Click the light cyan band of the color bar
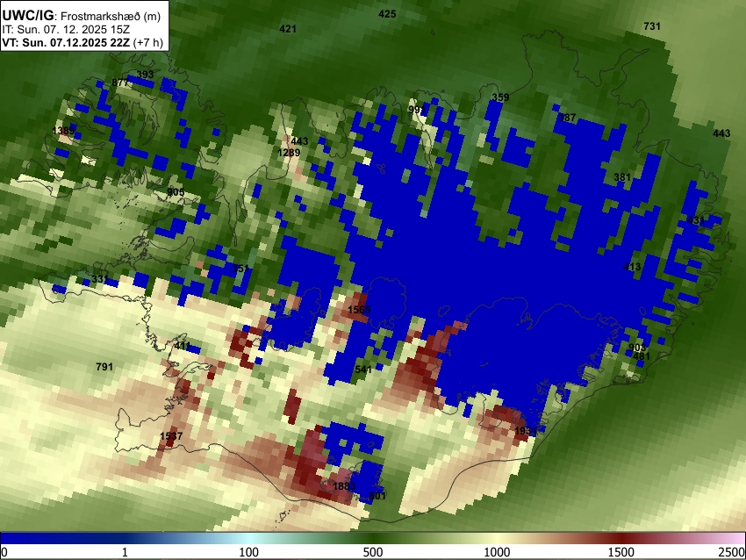 [x=252, y=538]
